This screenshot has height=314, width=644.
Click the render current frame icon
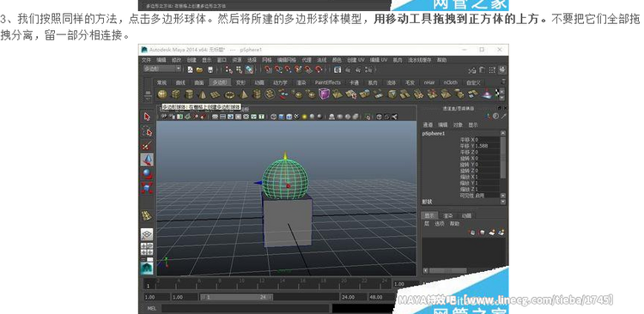click(x=337, y=69)
